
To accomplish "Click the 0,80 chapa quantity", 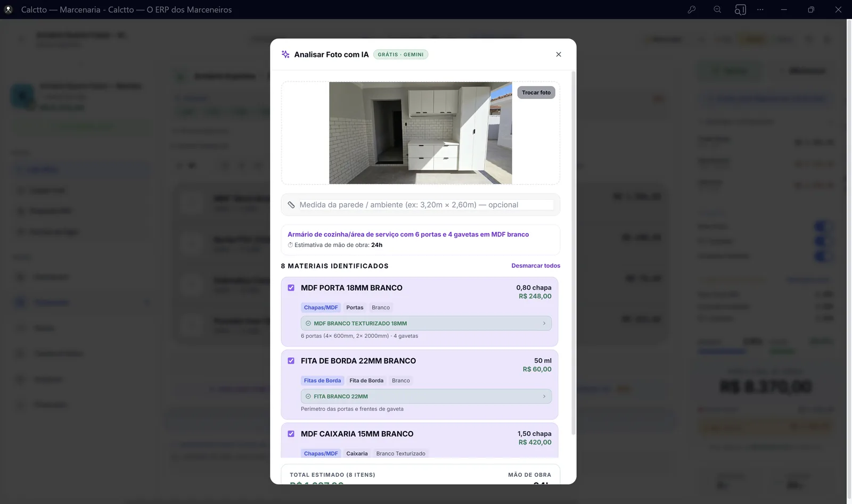I will (534, 288).
